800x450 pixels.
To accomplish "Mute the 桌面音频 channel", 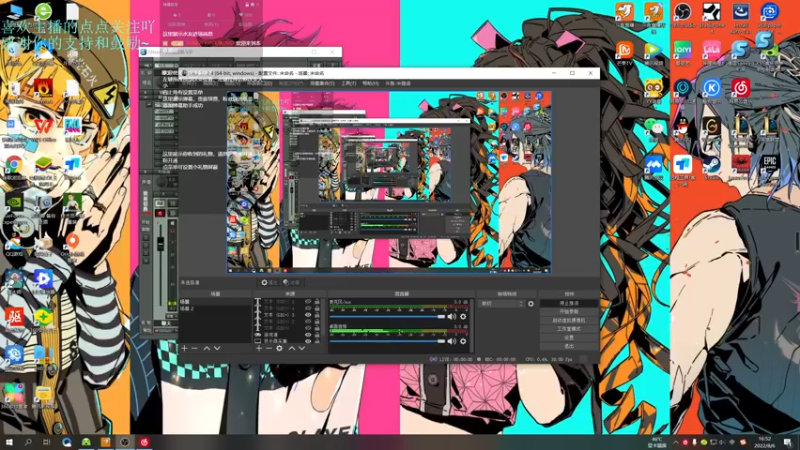I will click(x=452, y=341).
